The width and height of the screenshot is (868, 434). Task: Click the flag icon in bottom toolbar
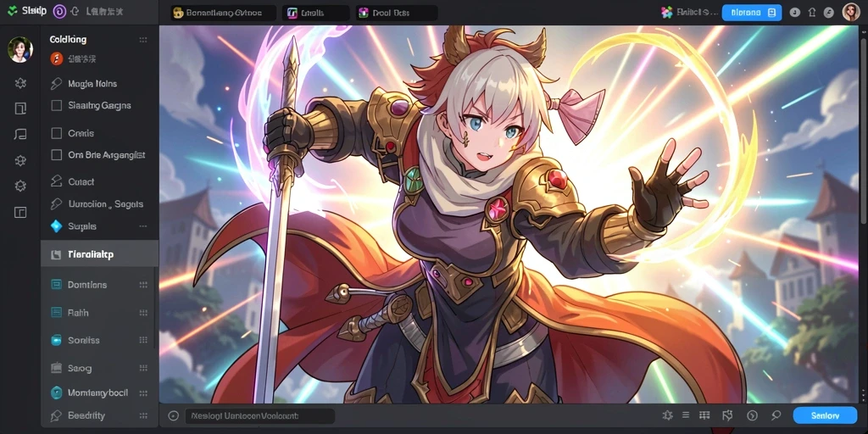[x=727, y=415]
